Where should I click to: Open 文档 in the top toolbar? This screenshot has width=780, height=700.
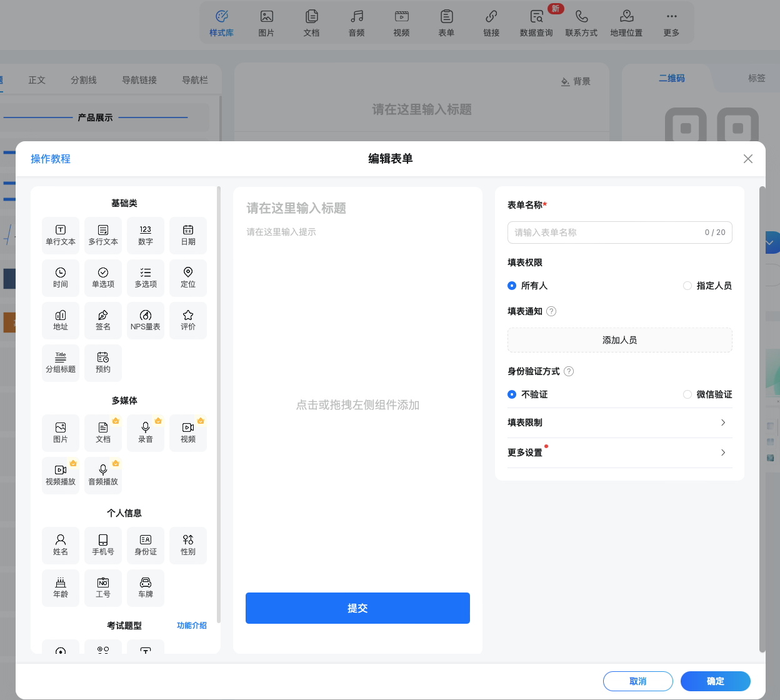(311, 22)
